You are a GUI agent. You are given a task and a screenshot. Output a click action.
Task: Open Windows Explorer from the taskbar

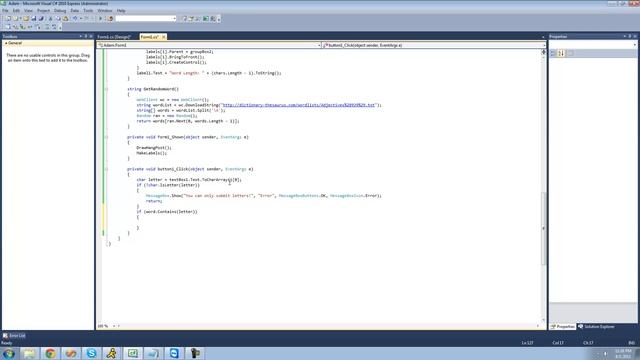(x=29, y=353)
